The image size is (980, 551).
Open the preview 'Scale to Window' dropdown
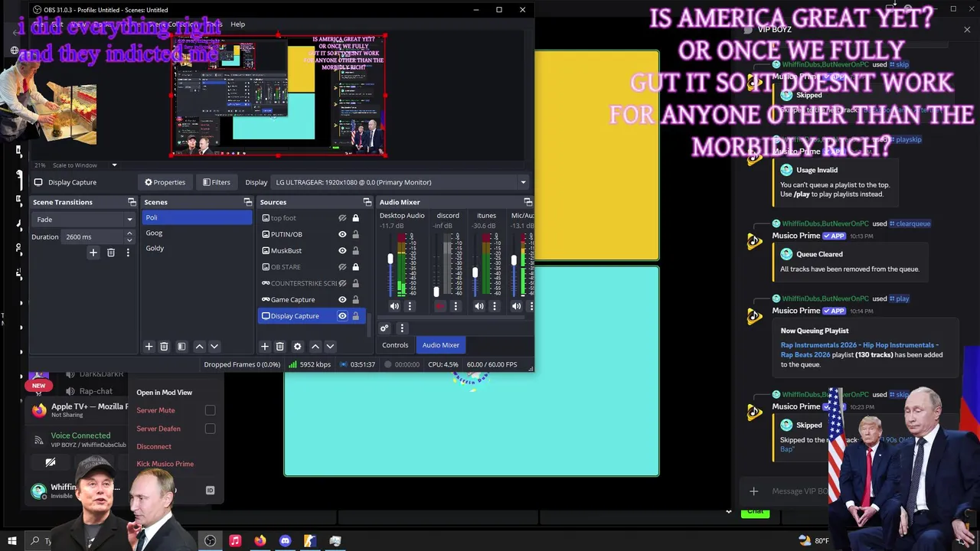tap(84, 165)
